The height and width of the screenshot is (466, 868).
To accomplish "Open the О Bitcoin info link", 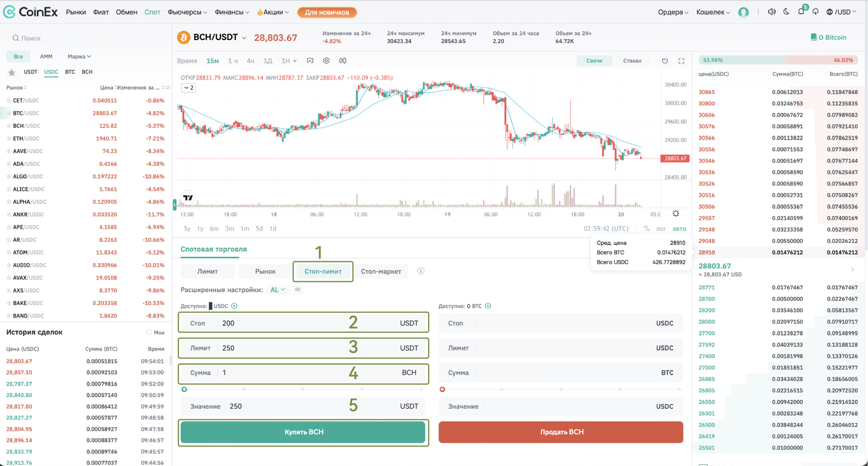I will coord(829,38).
